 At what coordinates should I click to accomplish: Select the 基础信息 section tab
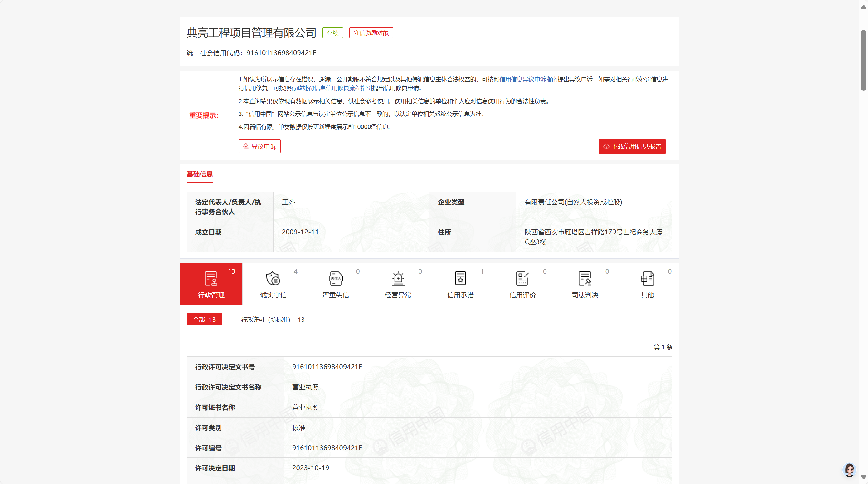pos(200,174)
